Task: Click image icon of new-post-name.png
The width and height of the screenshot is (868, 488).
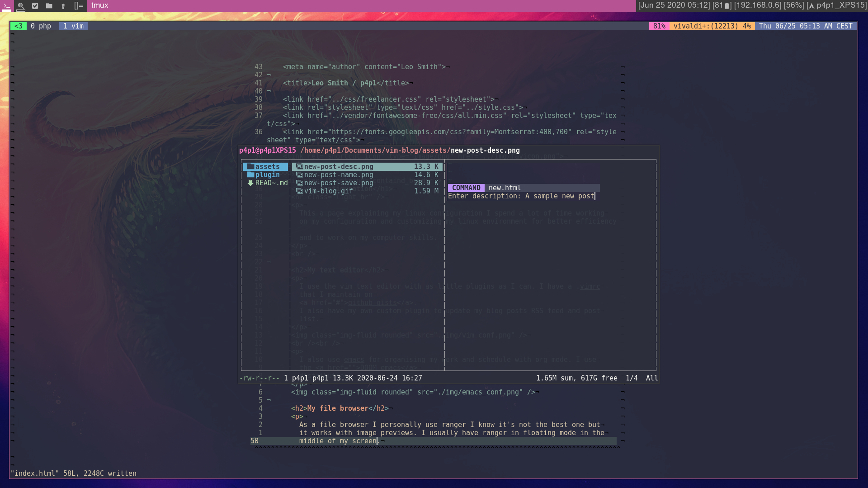Action: click(299, 175)
